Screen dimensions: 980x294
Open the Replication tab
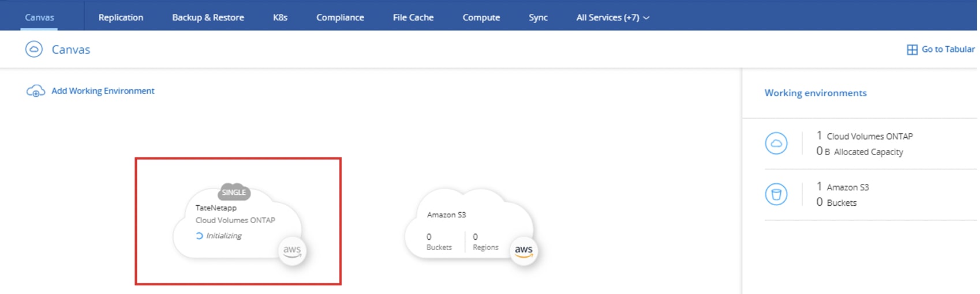click(x=121, y=17)
